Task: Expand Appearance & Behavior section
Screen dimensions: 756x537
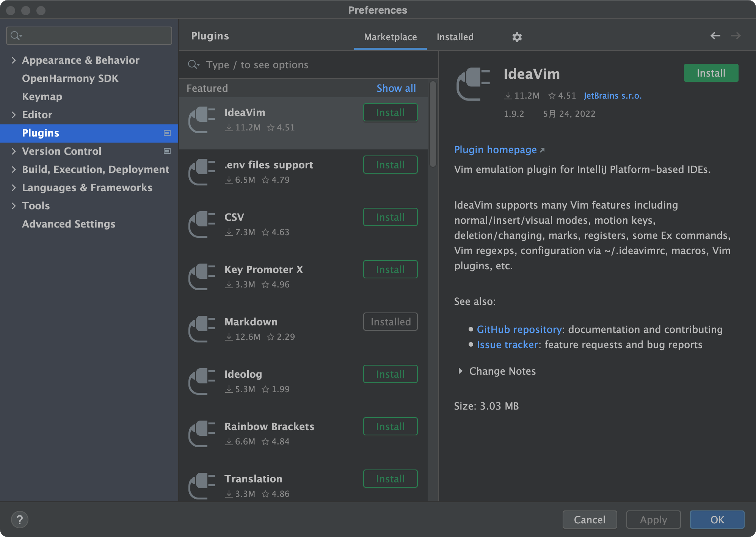Action: coord(14,60)
